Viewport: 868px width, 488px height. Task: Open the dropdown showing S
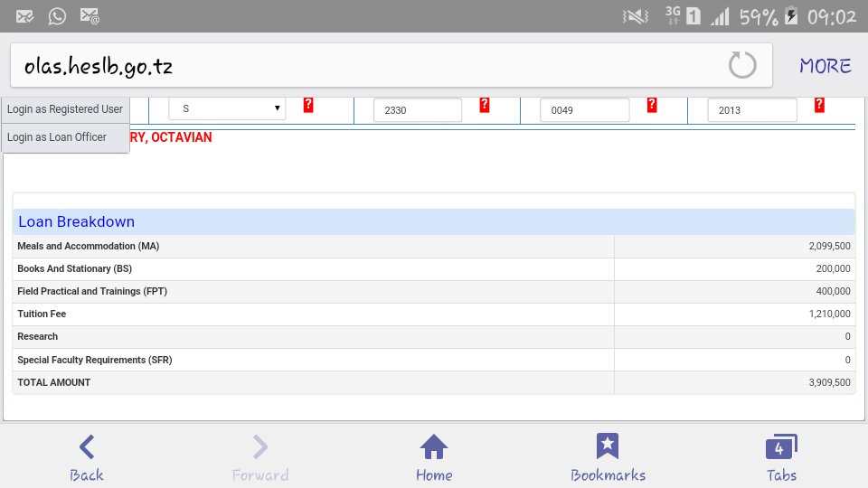point(227,108)
